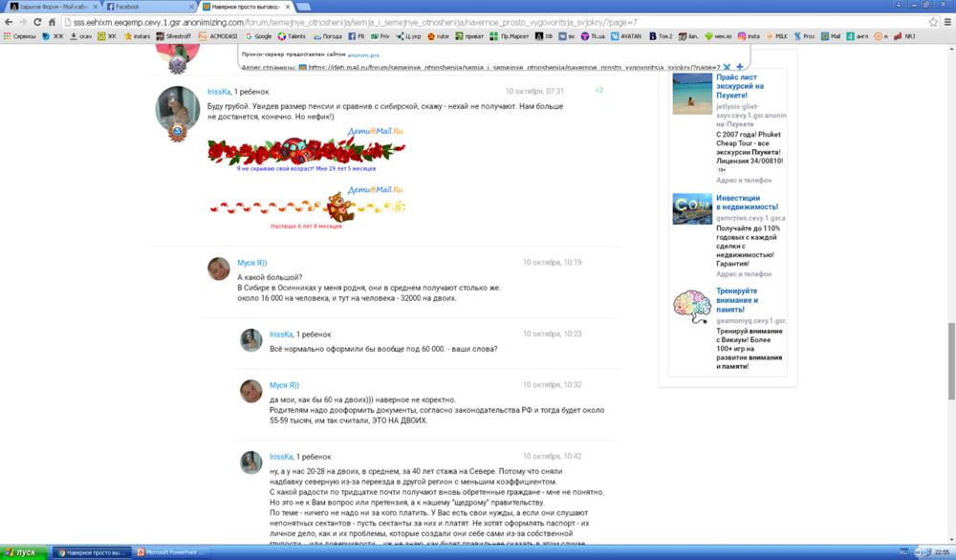Click the Настюше ticker with teddy bear

point(306,208)
